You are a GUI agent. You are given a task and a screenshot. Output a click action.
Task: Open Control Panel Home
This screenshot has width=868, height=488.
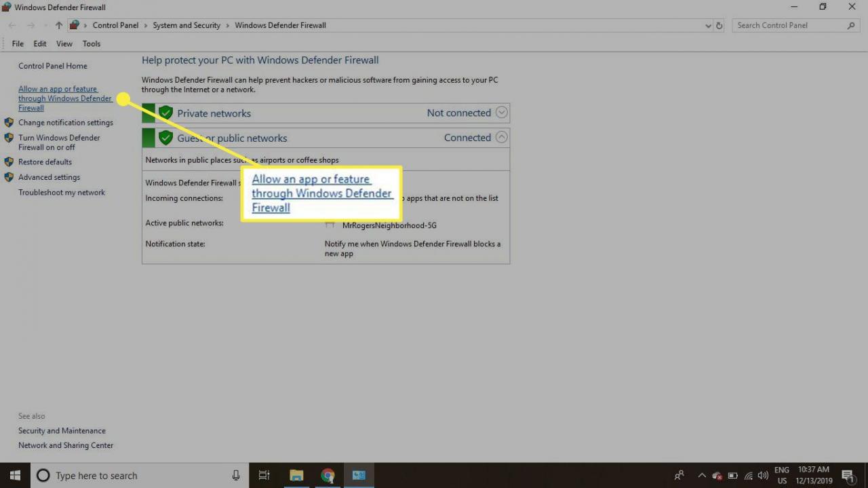[53, 66]
